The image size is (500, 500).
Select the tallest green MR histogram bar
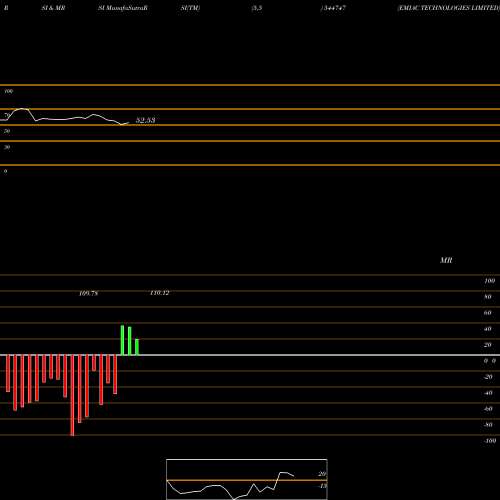(x=122, y=340)
